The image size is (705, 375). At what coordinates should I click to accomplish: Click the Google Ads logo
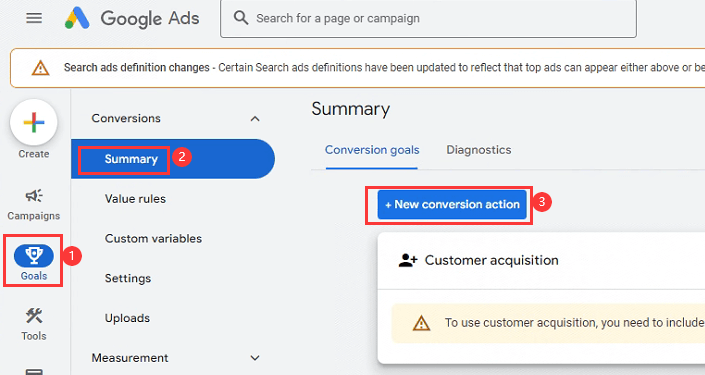(132, 18)
